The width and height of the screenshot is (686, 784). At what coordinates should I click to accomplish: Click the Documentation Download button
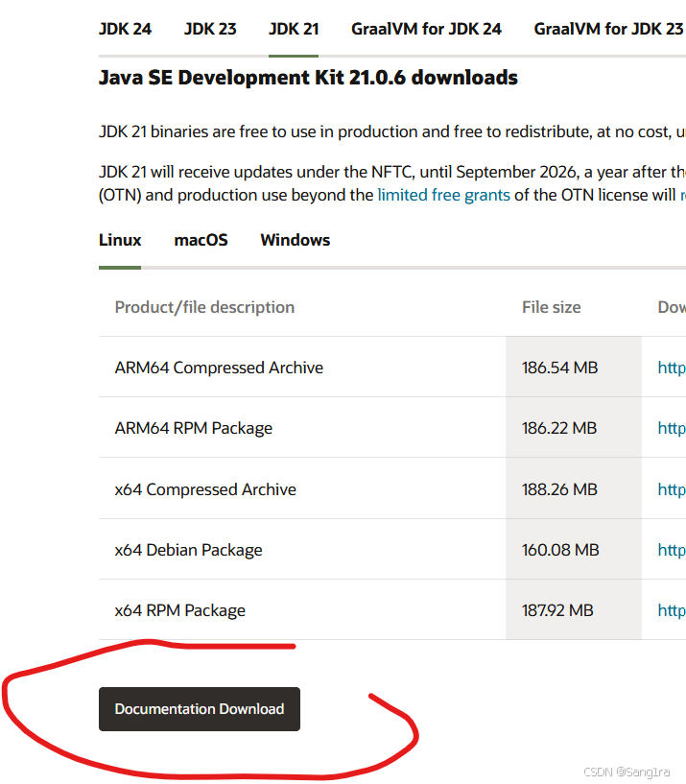[x=200, y=709]
